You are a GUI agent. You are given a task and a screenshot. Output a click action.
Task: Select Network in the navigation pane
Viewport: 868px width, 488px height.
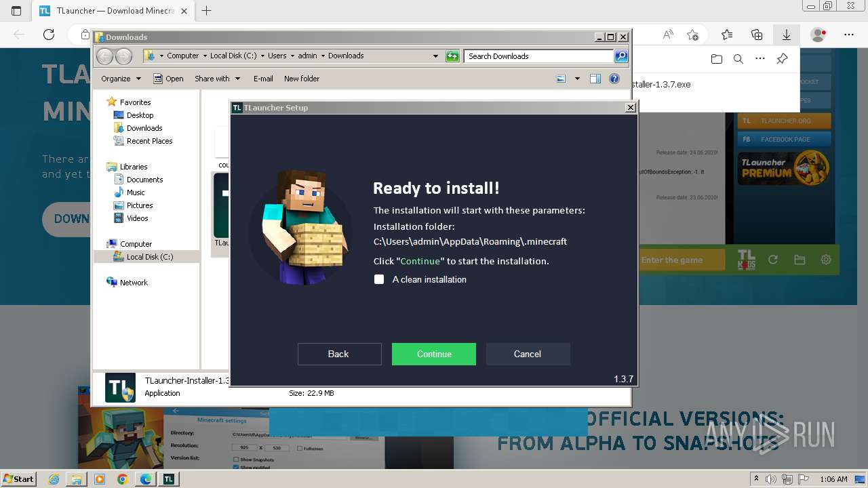134,283
